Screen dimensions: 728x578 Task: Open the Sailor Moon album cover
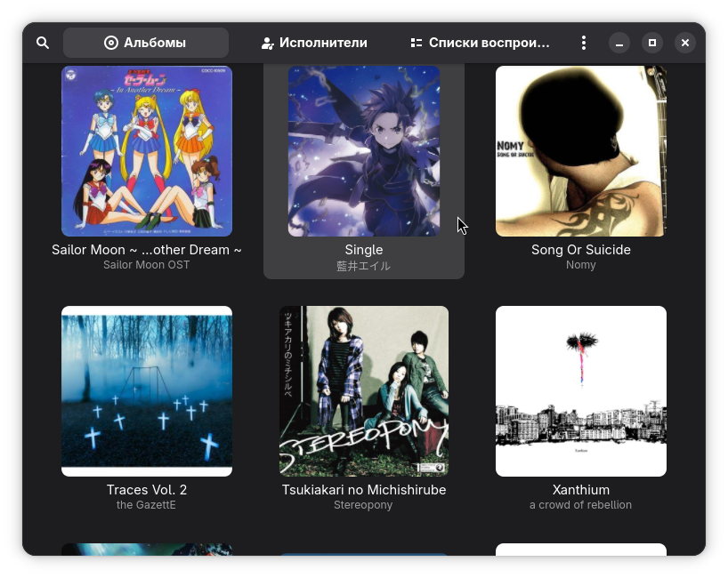coord(147,151)
